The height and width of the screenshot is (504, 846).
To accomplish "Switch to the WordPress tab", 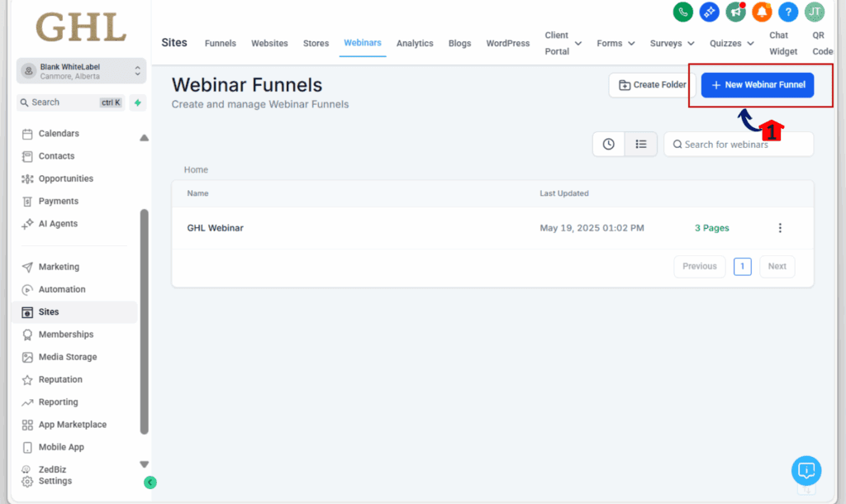I will 508,43.
